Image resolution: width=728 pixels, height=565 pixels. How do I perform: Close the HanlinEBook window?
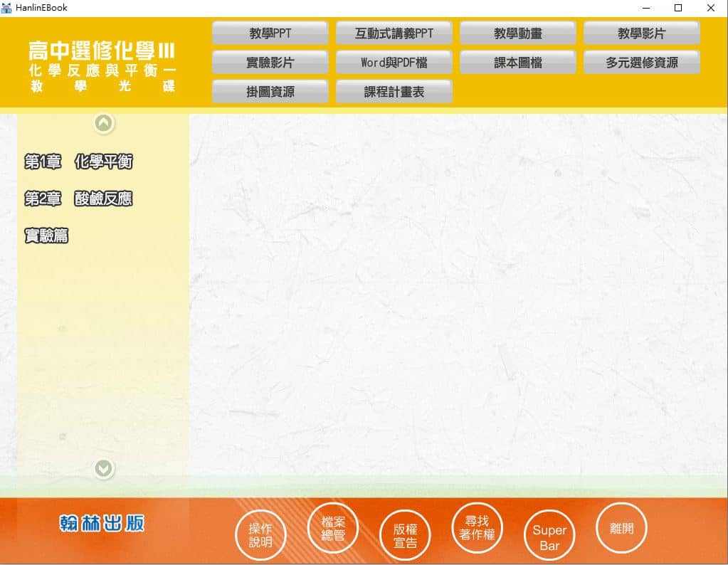(711, 8)
